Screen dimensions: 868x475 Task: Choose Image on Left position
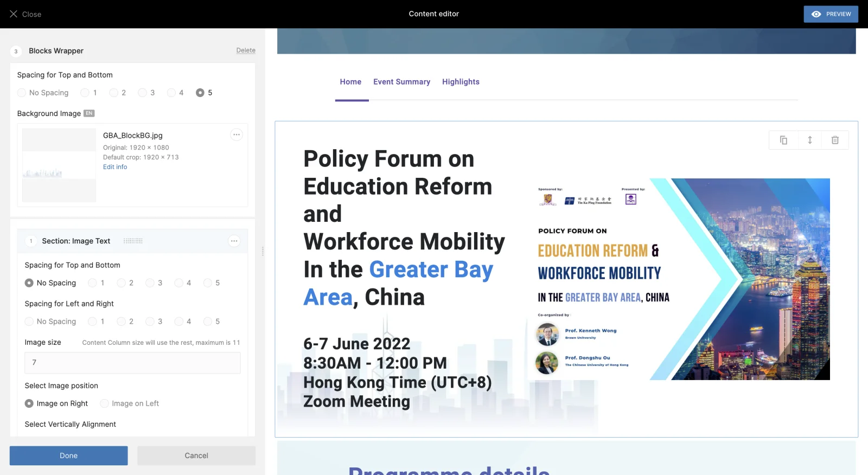(104, 403)
